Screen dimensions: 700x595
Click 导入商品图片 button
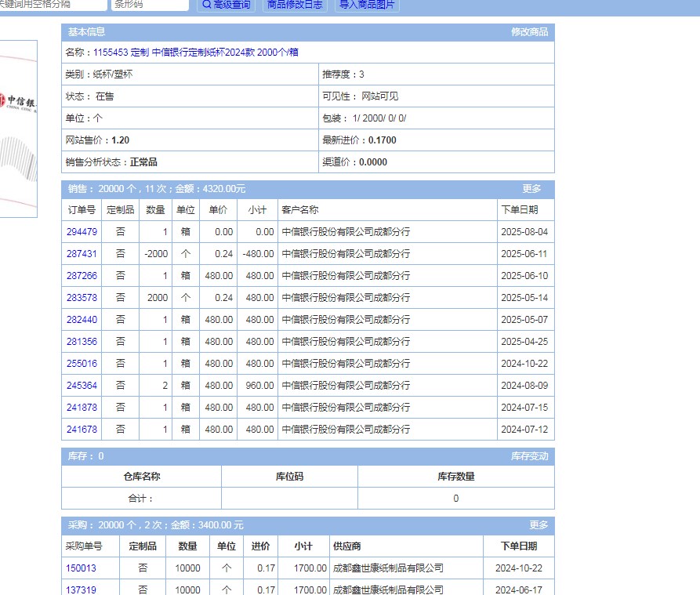(367, 5)
